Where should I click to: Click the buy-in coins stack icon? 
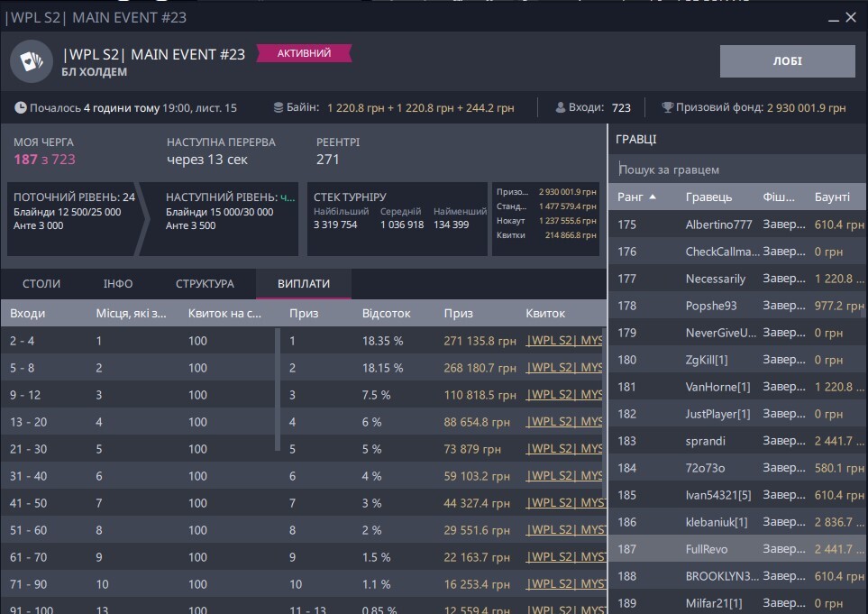pos(279,108)
